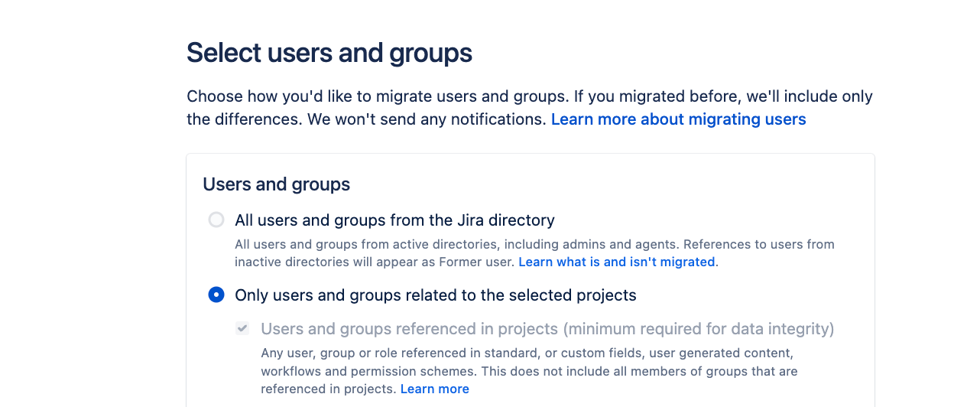This screenshot has height=407, width=980.
Task: Click the minimum required for data integrity text
Action: (699, 329)
